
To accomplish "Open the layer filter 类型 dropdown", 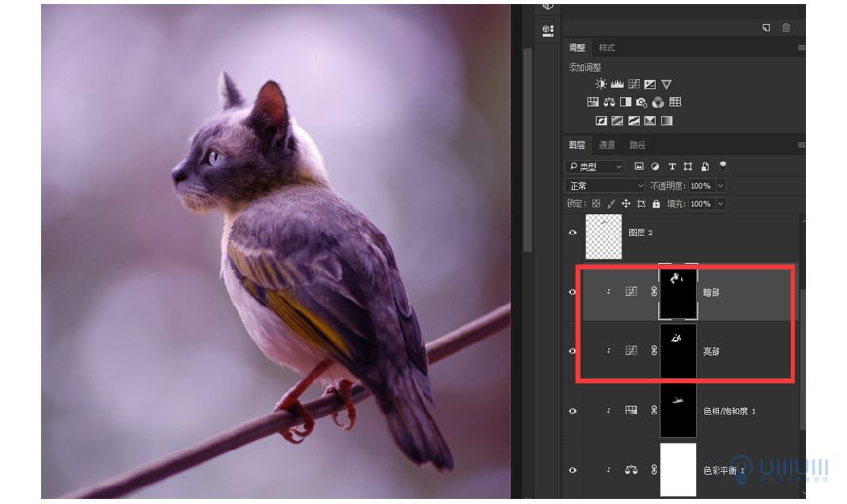I will [594, 167].
